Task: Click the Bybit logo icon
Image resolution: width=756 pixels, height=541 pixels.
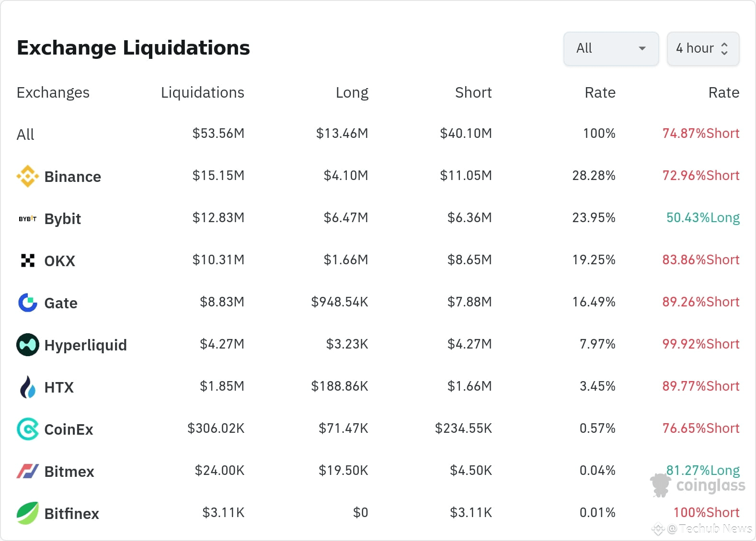Action: click(x=28, y=219)
